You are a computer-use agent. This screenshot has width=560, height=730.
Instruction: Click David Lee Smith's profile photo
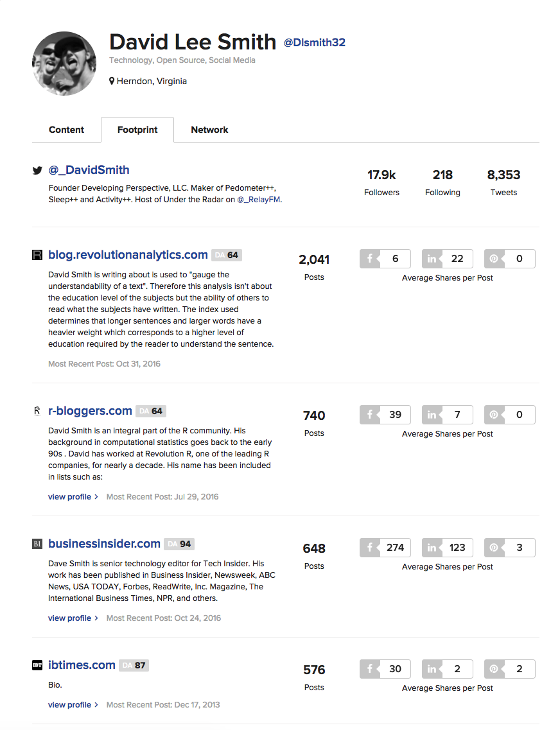pyautogui.click(x=64, y=64)
